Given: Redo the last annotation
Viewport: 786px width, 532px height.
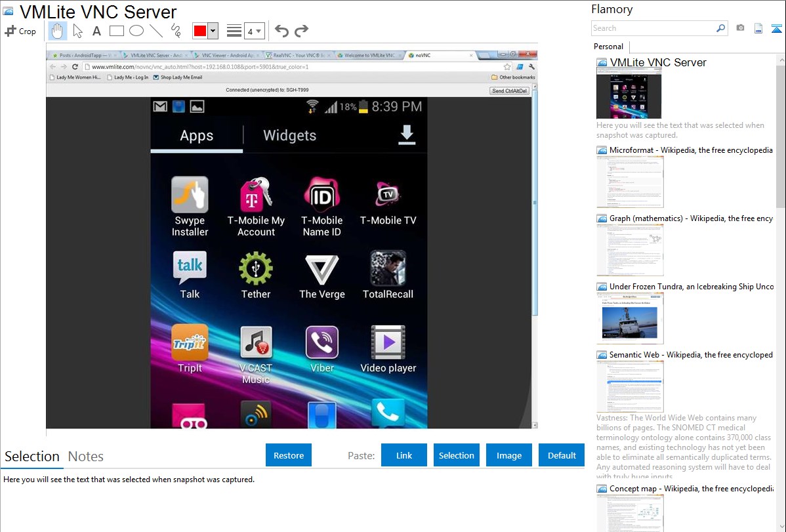Looking at the screenshot, I should tap(301, 31).
